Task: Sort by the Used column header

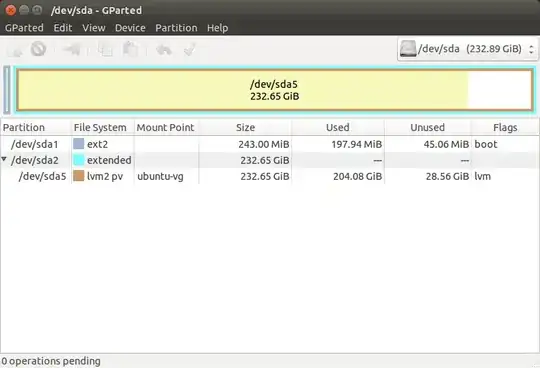Action: (338, 127)
